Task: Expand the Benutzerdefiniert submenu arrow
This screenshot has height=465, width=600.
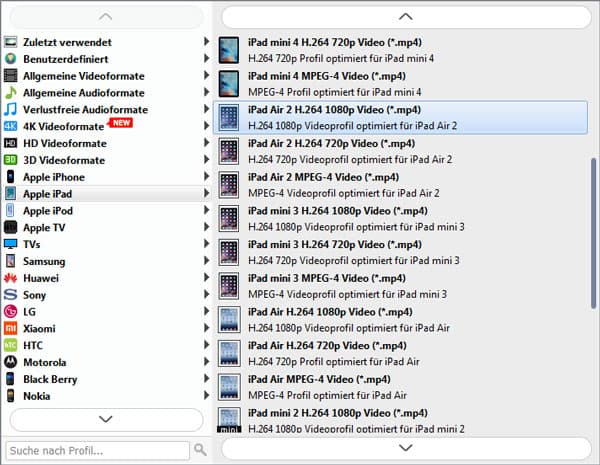Action: click(x=206, y=59)
